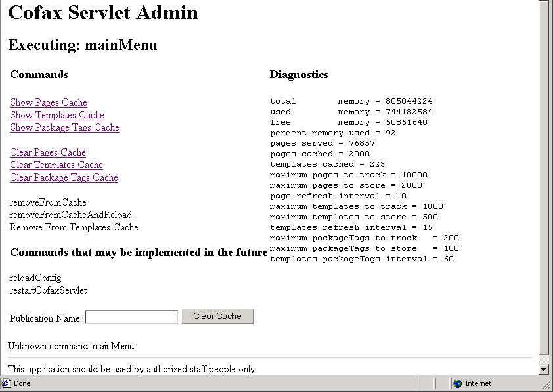
Task: Click the templates cached = 223 line
Action: [x=327, y=165]
